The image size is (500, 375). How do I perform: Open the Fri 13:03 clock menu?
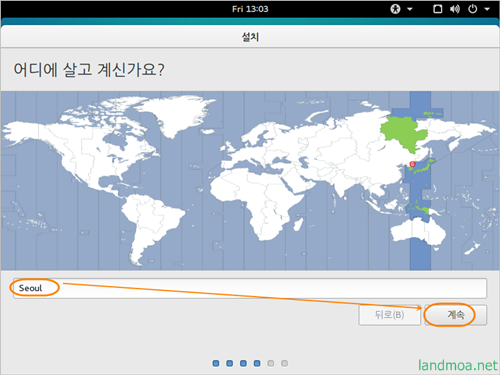click(250, 9)
